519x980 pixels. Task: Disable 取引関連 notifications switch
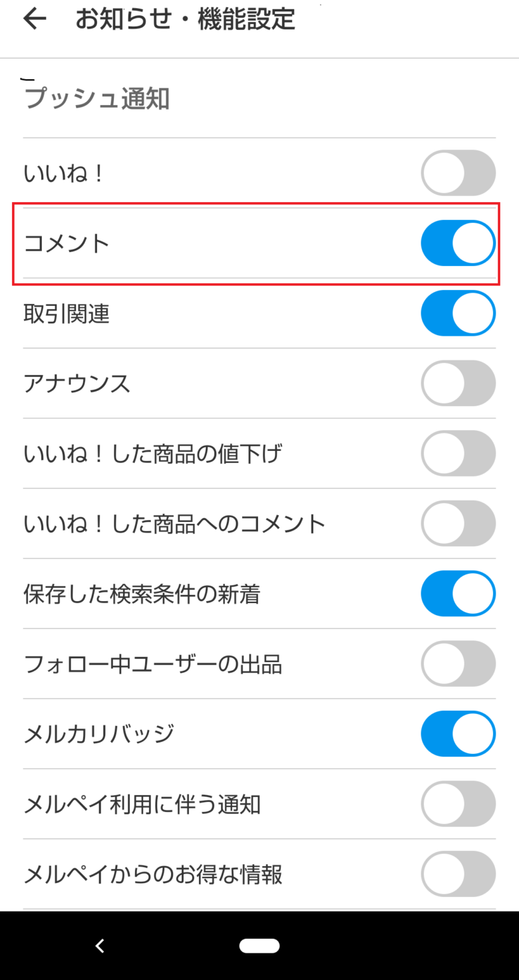pyautogui.click(x=458, y=313)
